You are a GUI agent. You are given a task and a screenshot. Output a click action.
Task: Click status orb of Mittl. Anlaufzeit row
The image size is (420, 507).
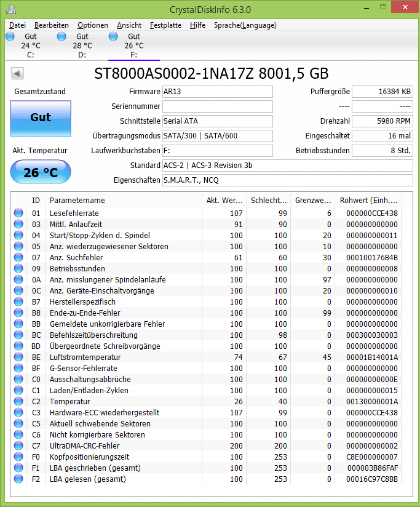pos(18,224)
